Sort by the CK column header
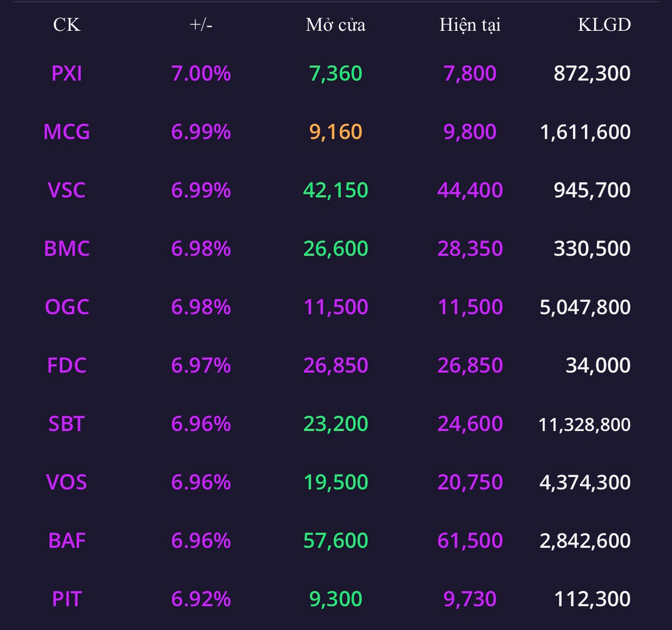This screenshot has width=672, height=630. tap(66, 25)
